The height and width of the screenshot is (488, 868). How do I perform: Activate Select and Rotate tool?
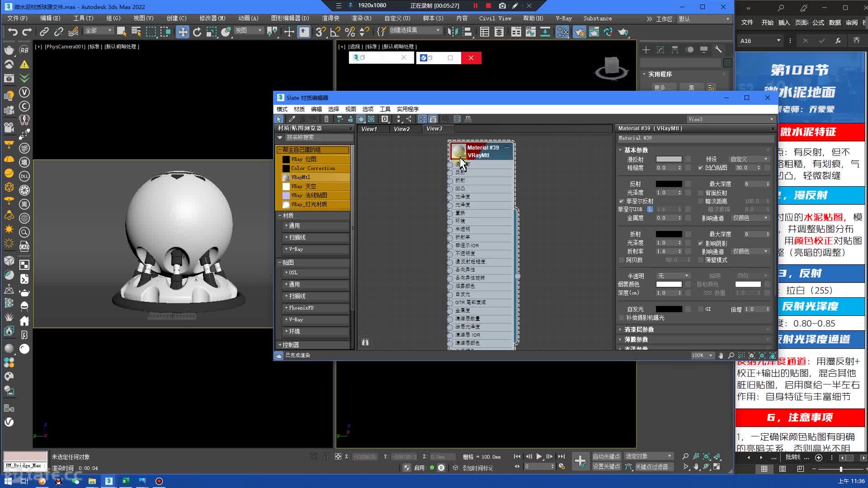click(x=197, y=32)
